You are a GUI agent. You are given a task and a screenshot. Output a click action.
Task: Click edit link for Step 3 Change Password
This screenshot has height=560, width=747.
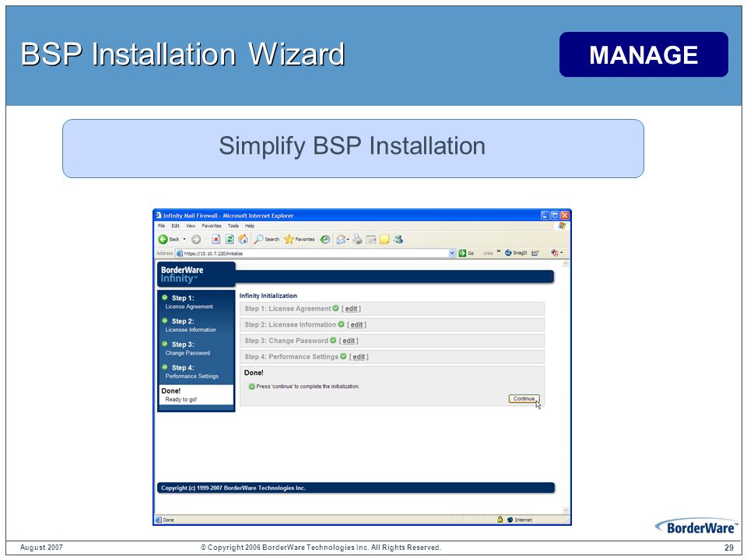349,341
